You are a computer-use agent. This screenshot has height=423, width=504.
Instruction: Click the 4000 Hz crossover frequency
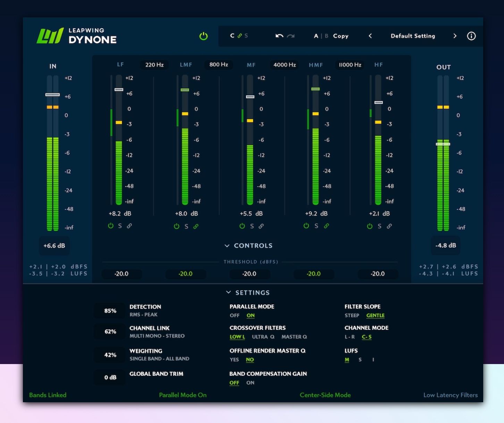pyautogui.click(x=285, y=65)
